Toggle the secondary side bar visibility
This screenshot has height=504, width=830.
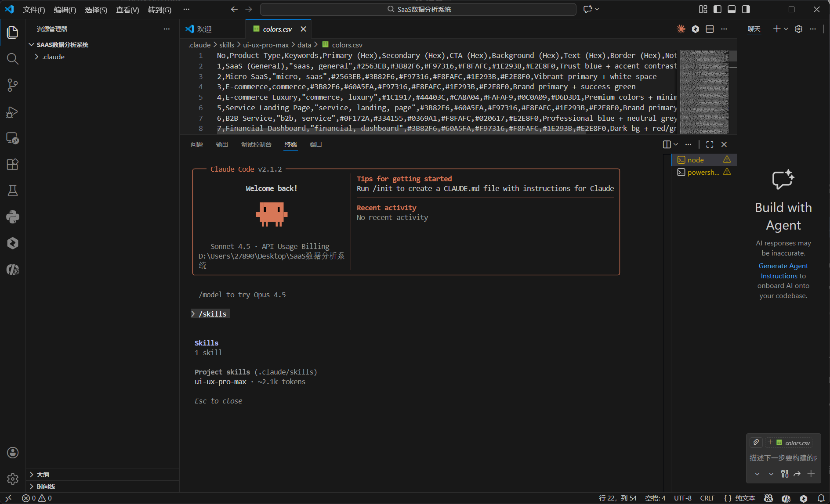point(746,9)
